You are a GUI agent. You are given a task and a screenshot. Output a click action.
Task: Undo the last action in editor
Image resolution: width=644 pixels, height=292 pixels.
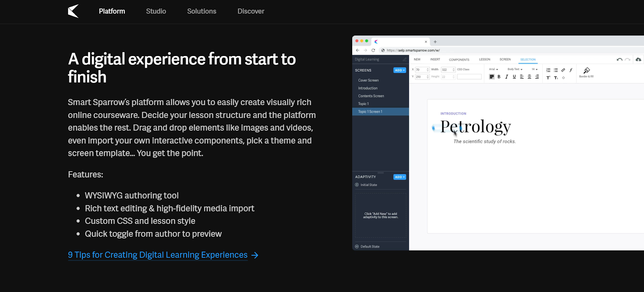619,60
